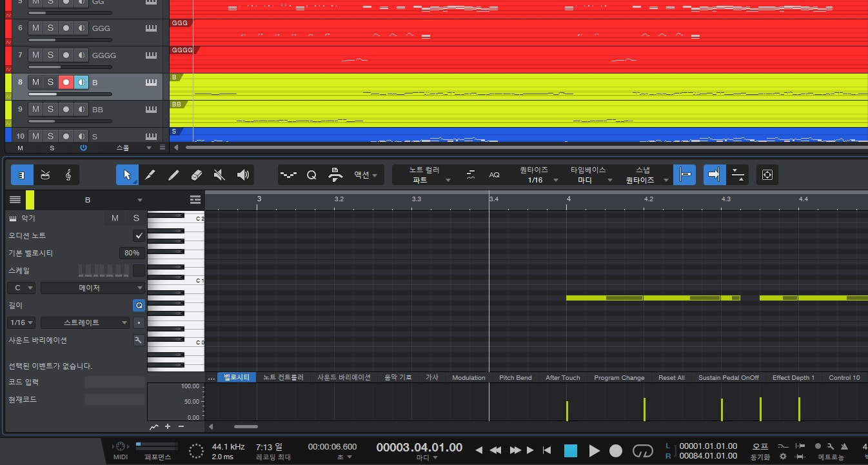The width and height of the screenshot is (868, 465).
Task: Open the track list icon right of B
Action: point(195,200)
